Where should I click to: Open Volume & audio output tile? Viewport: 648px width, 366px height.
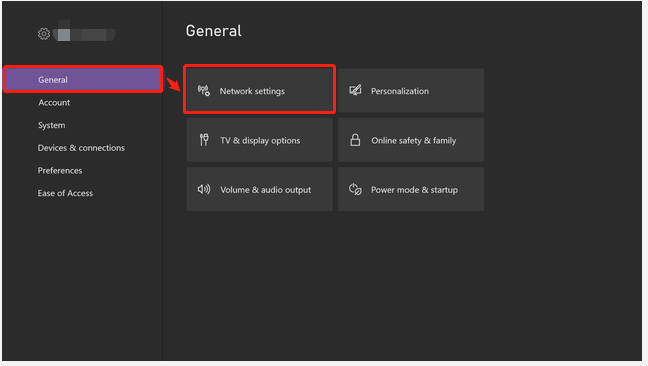260,189
